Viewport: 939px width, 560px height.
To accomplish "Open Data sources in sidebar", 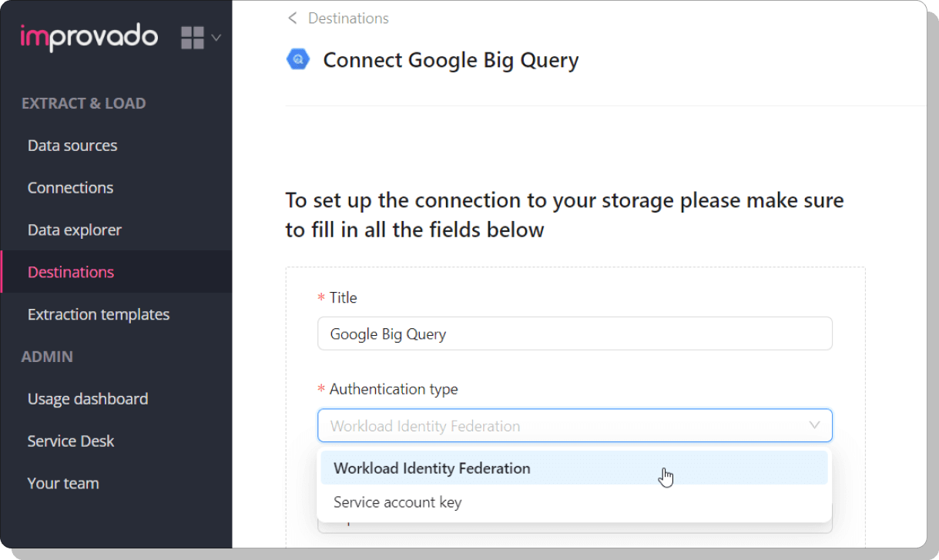I will coord(72,146).
